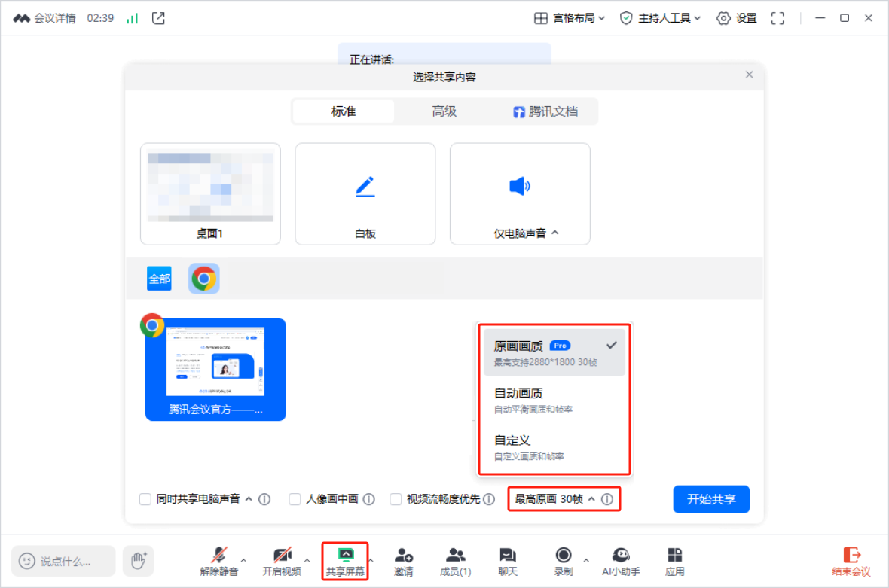Select the 仅电脑声音 speaker card
Screen dimensions: 889x588
pyautogui.click(x=520, y=193)
